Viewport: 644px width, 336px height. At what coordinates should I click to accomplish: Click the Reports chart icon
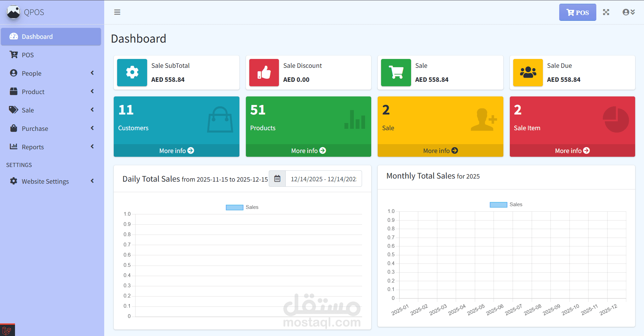14,147
